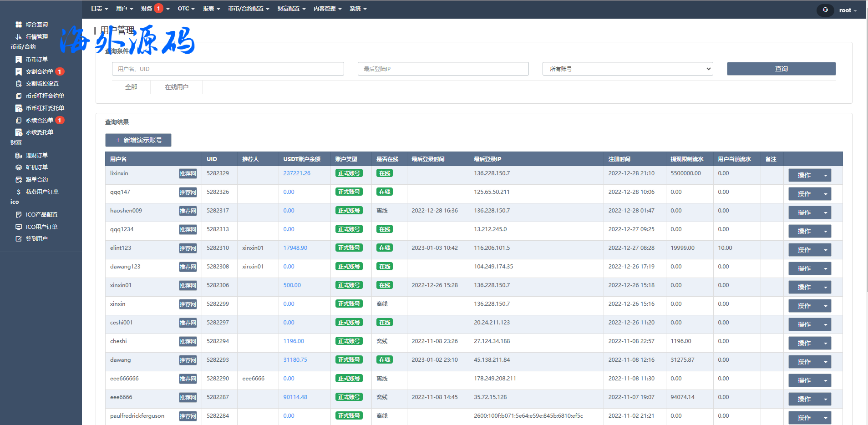Expand the 操作 dropdown arrow for lixinxin
Viewport: 868px width, 425px height.
click(x=825, y=175)
